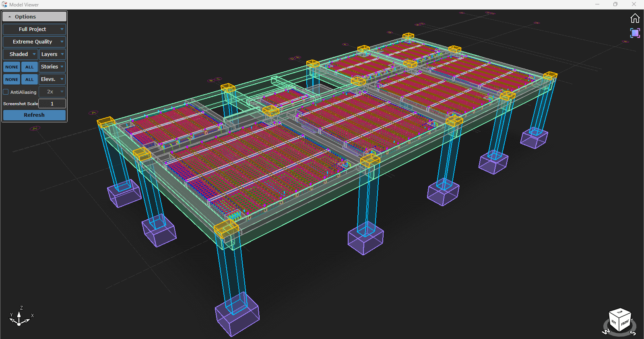Click the Refresh button
Viewport: 644px width, 339px height.
(34, 115)
